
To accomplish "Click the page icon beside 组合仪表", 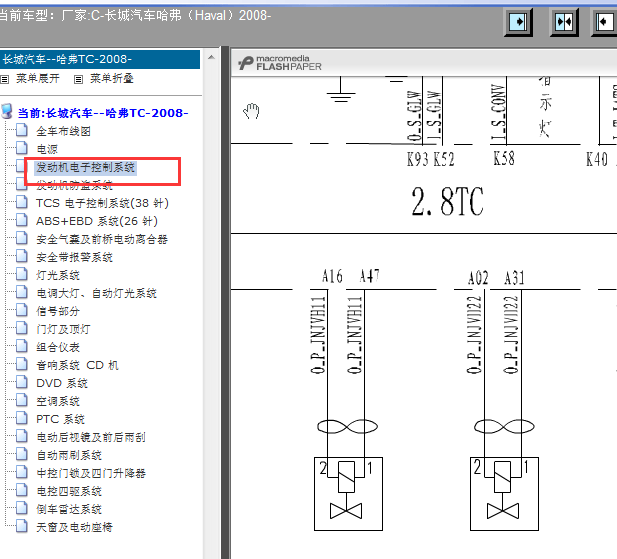I will pos(22,346).
